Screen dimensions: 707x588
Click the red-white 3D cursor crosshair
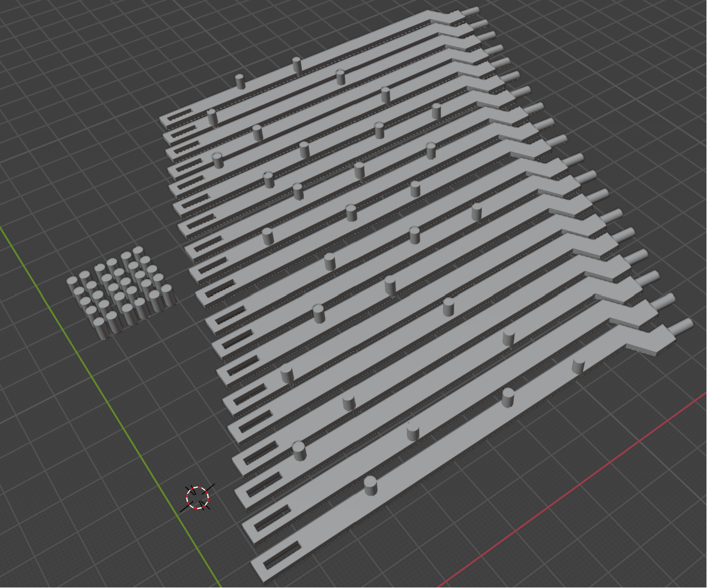[x=198, y=498]
